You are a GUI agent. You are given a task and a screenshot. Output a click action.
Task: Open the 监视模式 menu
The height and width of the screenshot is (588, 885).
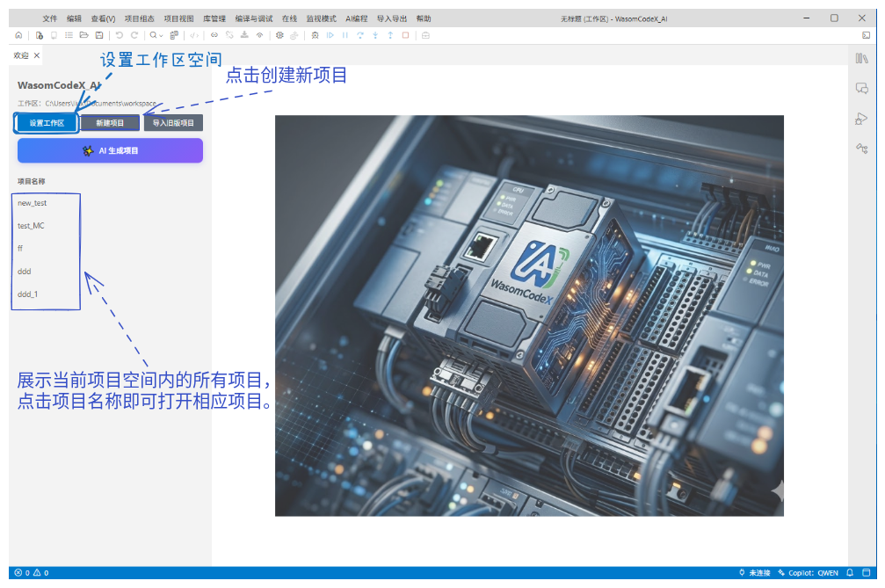321,18
